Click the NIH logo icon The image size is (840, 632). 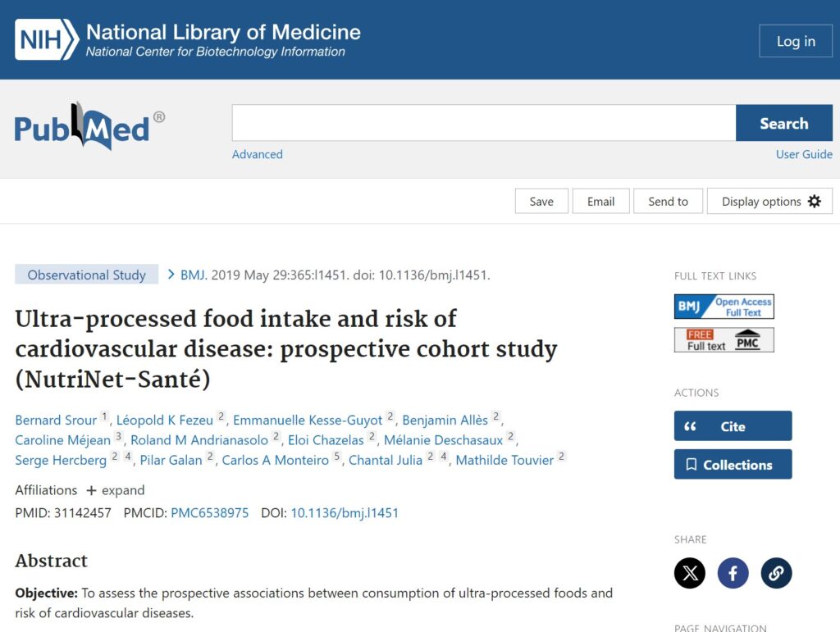pyautogui.click(x=47, y=39)
